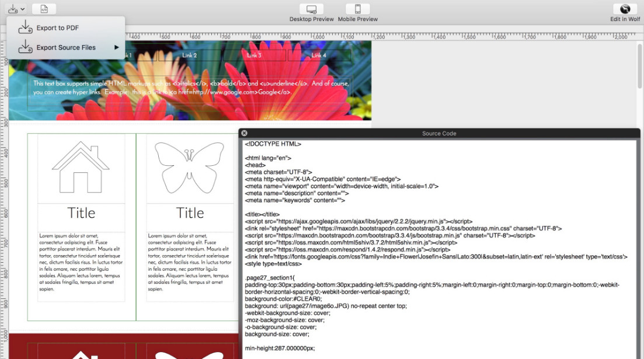644x359 pixels.
Task: Select the butterfly outline image
Action: tap(189, 168)
